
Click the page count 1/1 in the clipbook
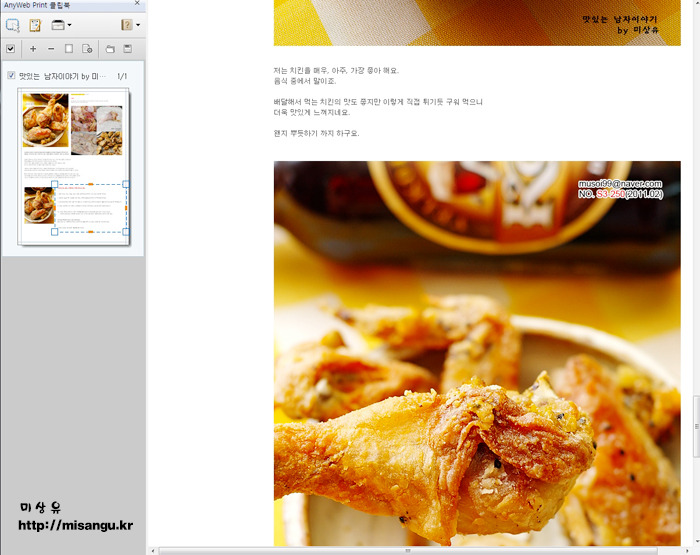pos(122,76)
